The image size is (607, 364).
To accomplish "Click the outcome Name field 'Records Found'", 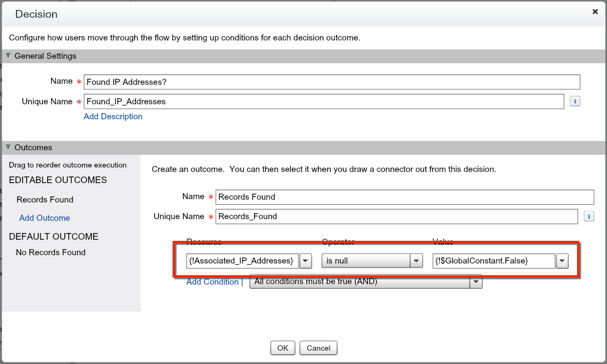I will click(404, 197).
